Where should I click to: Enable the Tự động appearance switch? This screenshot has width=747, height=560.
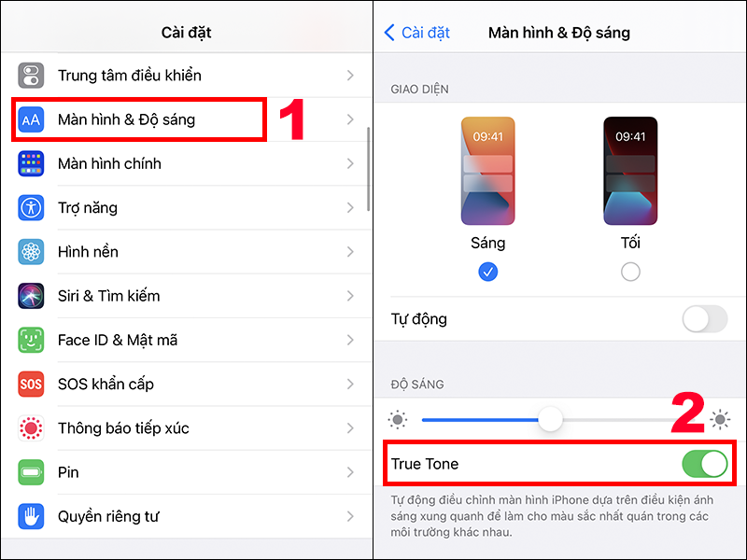click(705, 318)
